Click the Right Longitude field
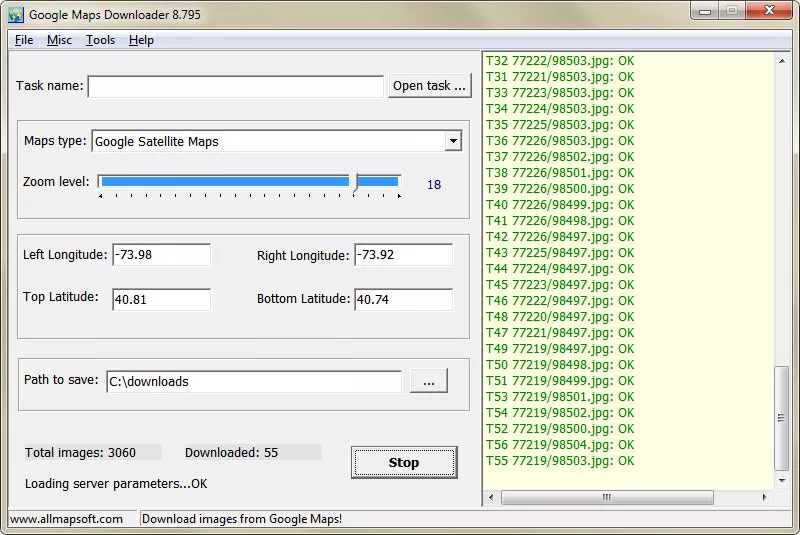 pyautogui.click(x=403, y=254)
